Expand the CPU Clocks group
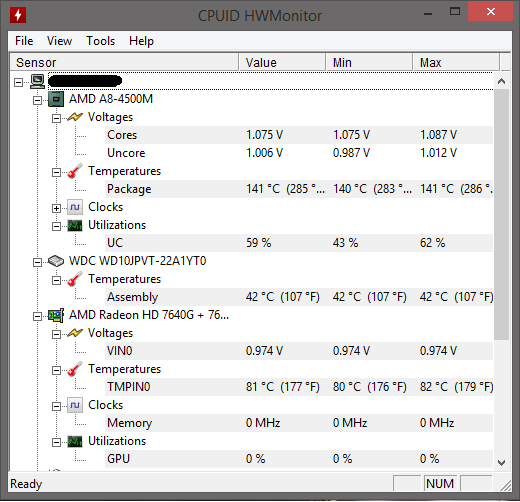Screen dimensions: 520x502 [x=56, y=208]
